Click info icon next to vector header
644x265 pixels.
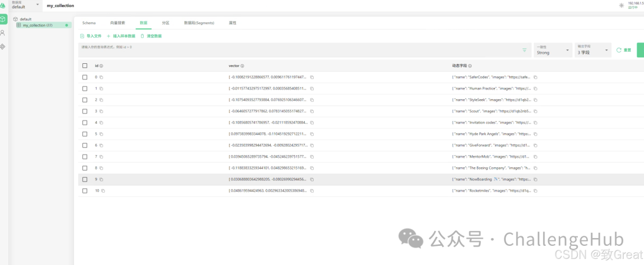pos(242,66)
